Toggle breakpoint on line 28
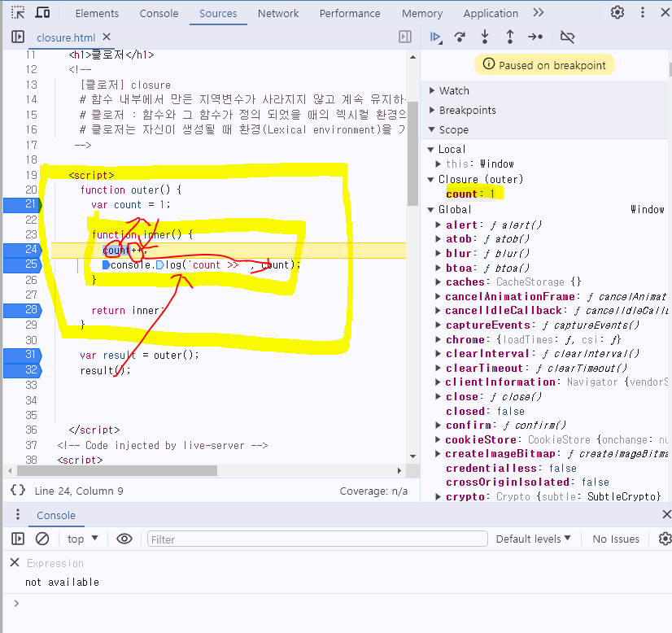 click(23, 310)
